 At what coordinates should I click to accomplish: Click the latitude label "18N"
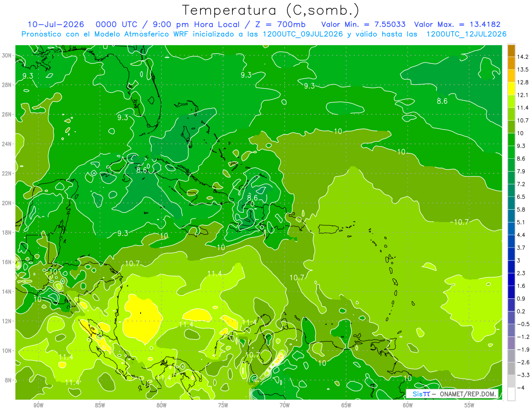pos(6,232)
